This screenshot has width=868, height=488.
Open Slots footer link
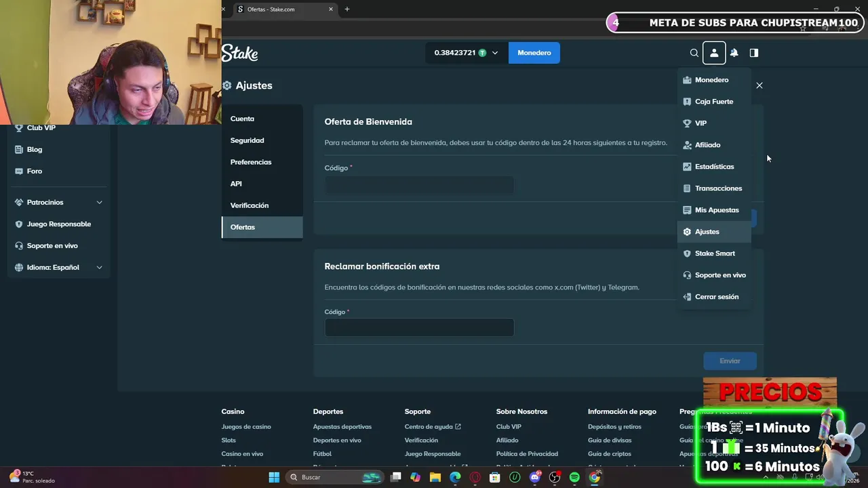(x=229, y=440)
